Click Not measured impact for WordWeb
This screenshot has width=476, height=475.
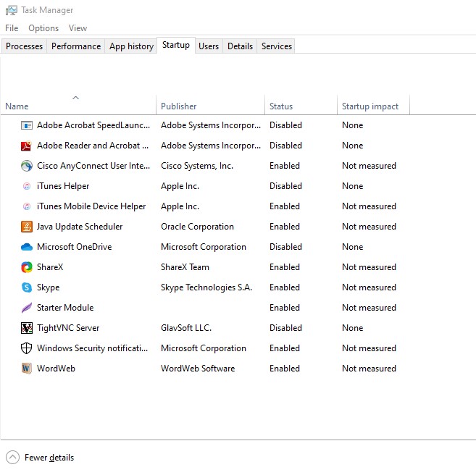coord(369,369)
